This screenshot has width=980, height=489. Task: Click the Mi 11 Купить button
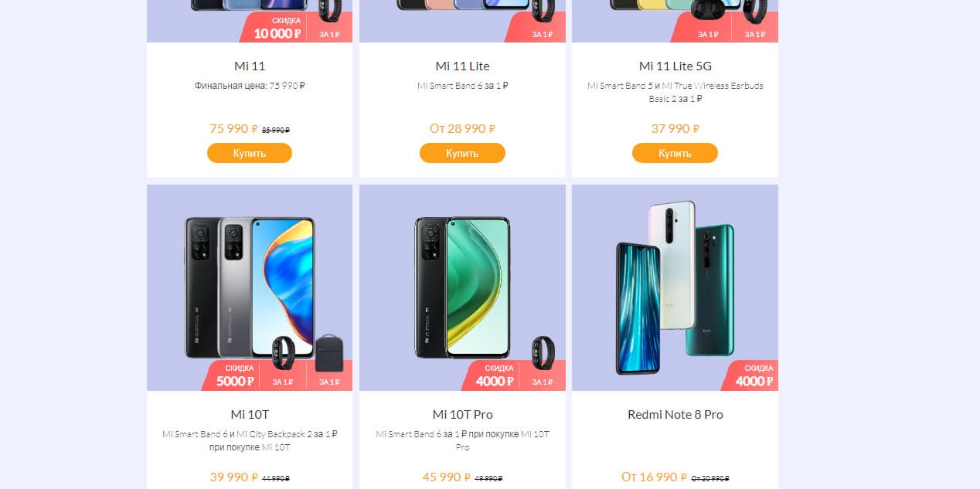[250, 153]
